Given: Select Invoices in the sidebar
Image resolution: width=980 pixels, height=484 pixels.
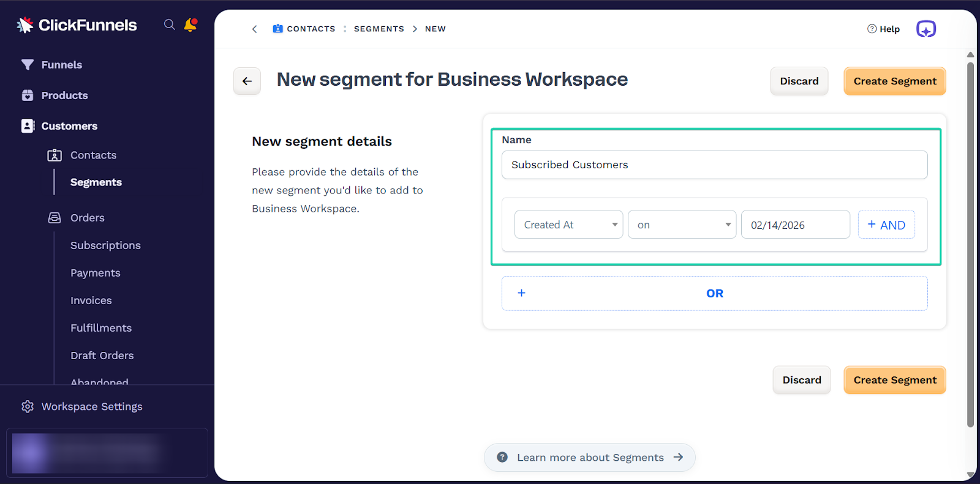Looking at the screenshot, I should (91, 300).
